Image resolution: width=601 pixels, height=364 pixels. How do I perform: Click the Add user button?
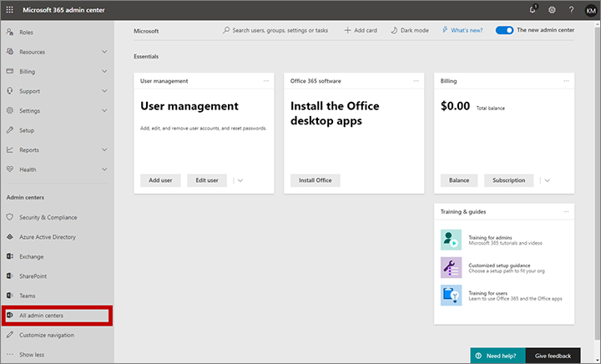point(160,180)
